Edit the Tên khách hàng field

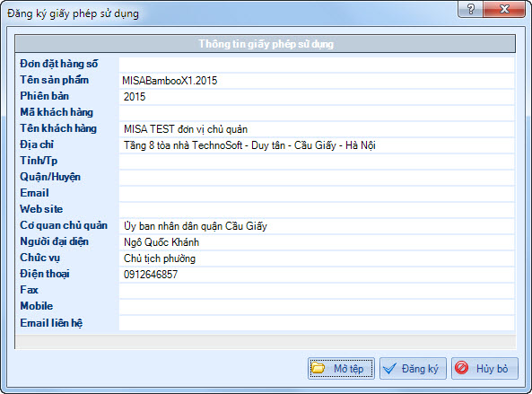(x=317, y=129)
